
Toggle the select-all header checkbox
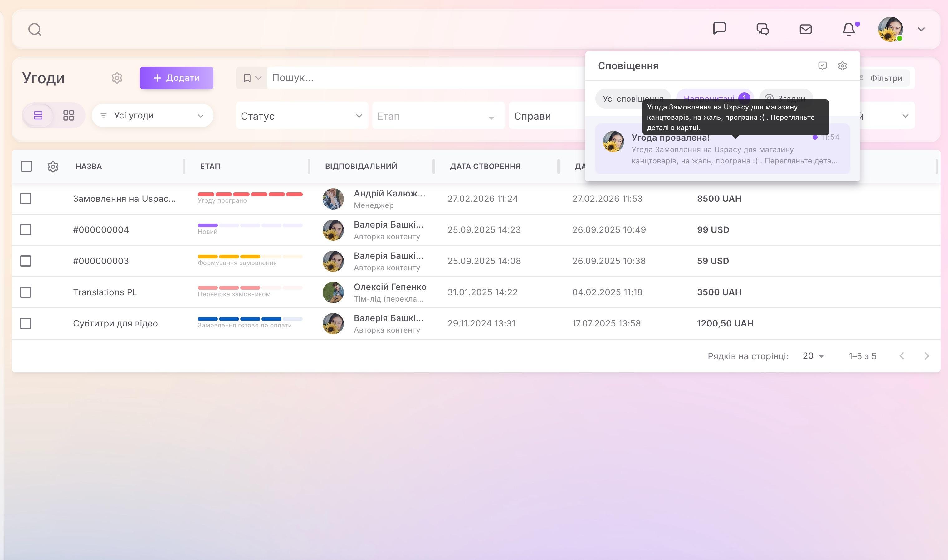tap(26, 166)
